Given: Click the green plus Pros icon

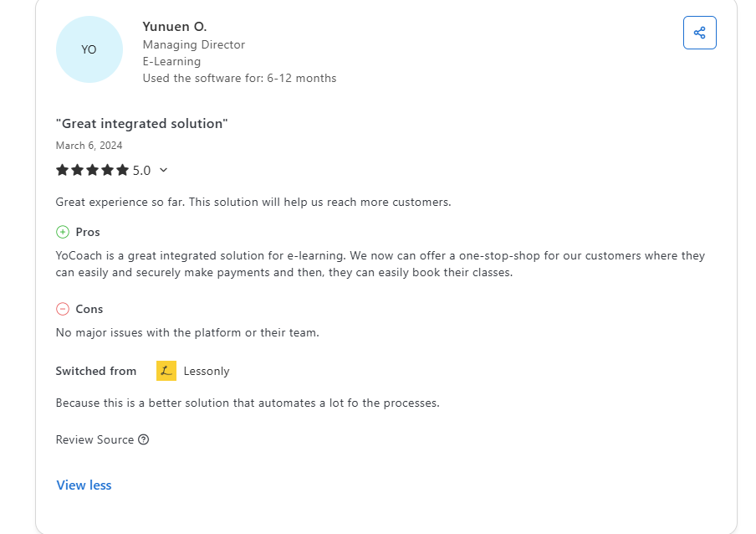Looking at the screenshot, I should [63, 232].
